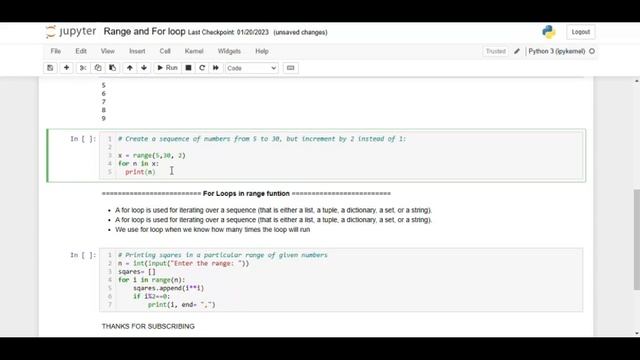Click 'In [ ]:' prompt of squares cell
The height and width of the screenshot is (360, 640).
[83, 255]
